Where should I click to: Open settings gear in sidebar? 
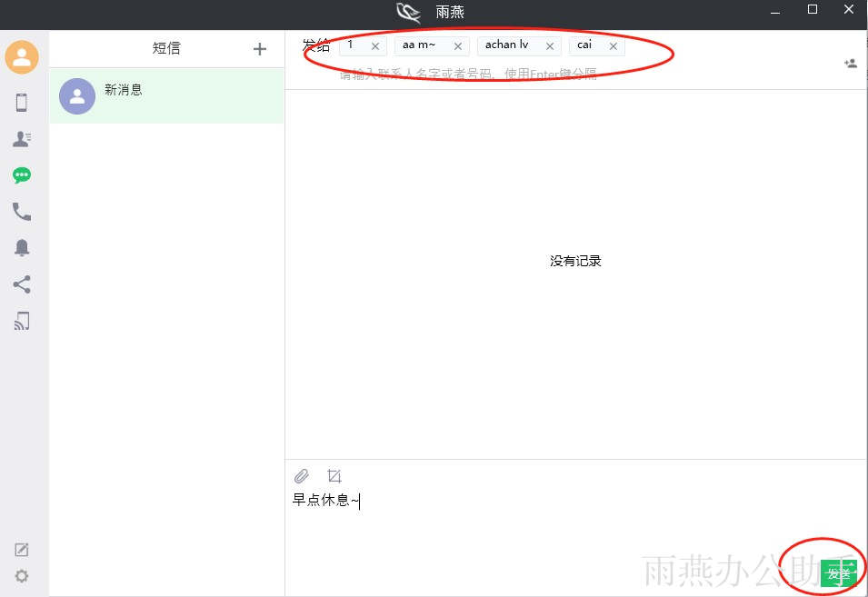(x=22, y=576)
